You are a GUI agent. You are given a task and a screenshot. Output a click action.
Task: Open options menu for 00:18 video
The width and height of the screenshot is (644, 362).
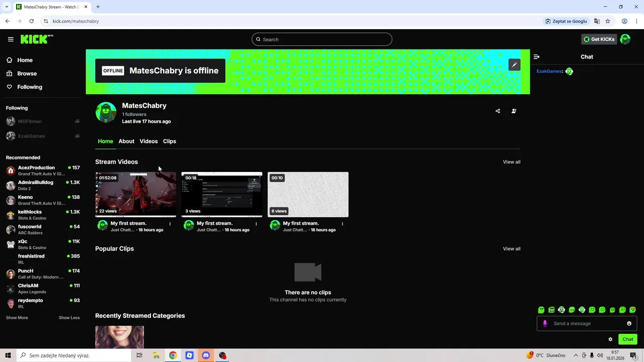point(256,224)
